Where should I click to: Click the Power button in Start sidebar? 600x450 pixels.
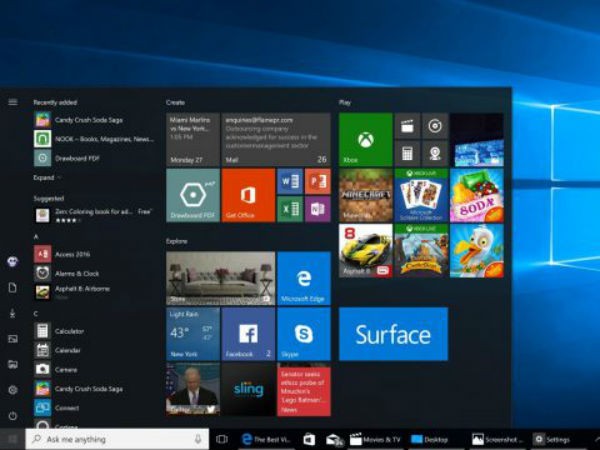pos(12,415)
